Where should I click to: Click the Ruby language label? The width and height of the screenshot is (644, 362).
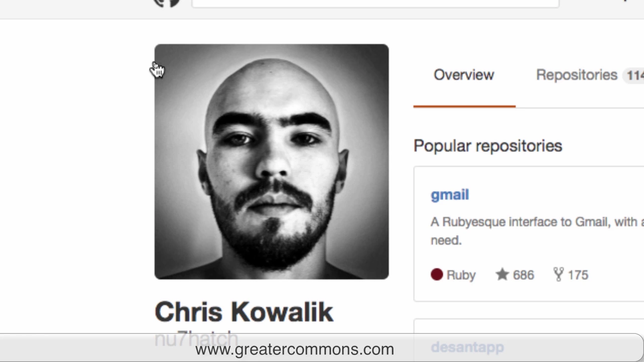click(461, 275)
